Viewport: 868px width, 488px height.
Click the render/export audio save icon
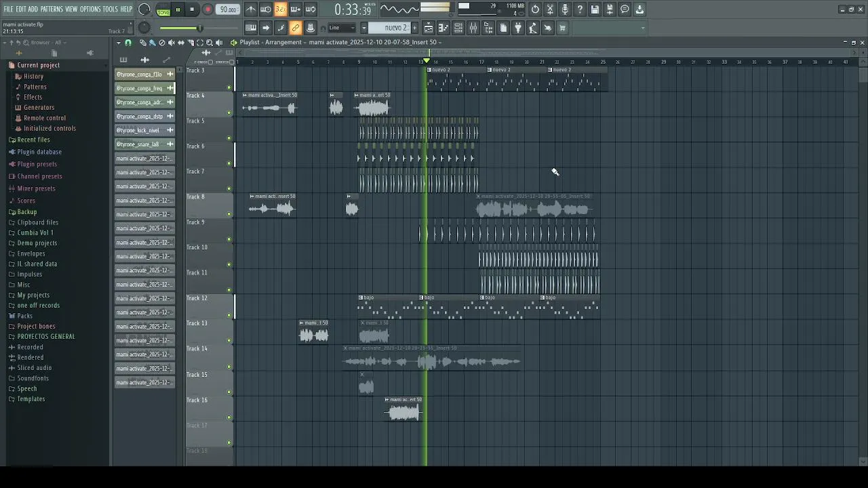tap(610, 9)
